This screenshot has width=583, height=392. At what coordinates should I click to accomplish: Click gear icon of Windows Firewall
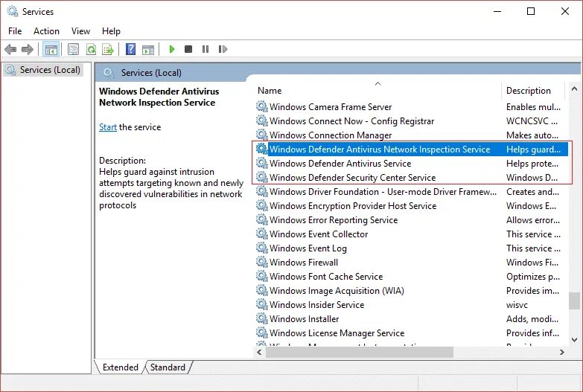coord(262,262)
